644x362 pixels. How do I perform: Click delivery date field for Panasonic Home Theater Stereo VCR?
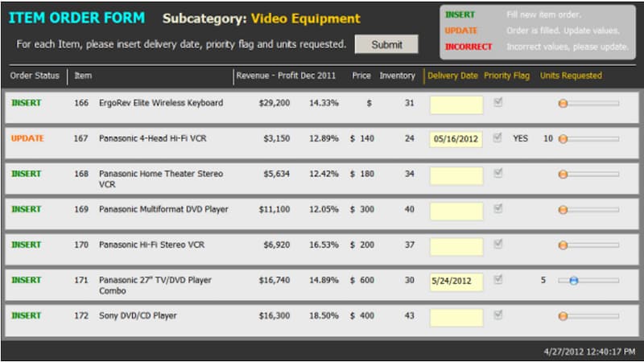pyautogui.click(x=456, y=175)
